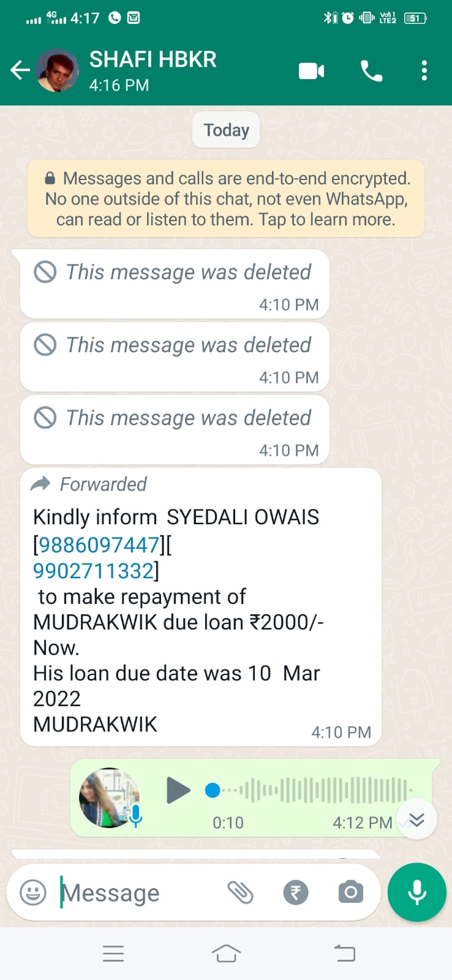Open SHAFI HBKR contact info from name

coord(153,60)
